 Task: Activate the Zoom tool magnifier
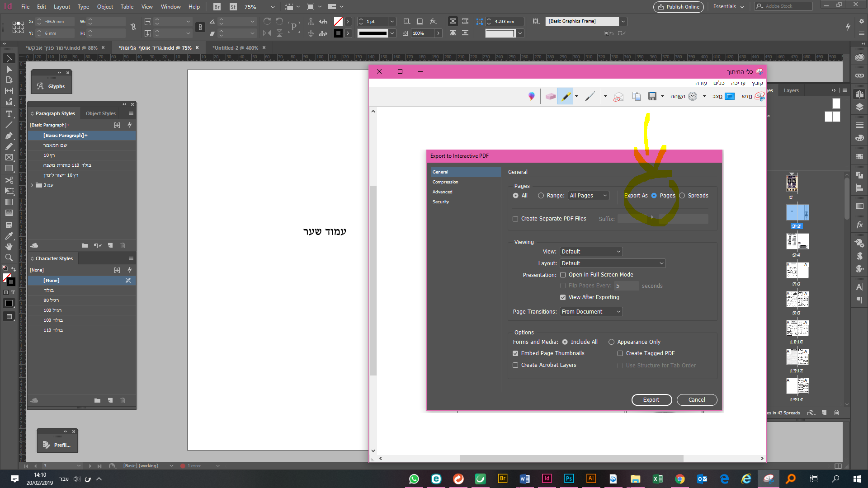click(9, 258)
